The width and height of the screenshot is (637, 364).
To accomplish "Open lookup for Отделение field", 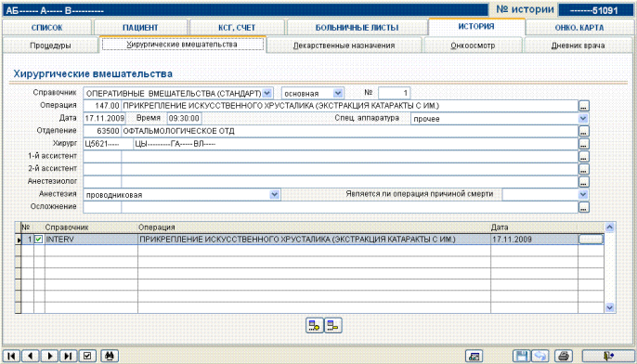I will 584,132.
